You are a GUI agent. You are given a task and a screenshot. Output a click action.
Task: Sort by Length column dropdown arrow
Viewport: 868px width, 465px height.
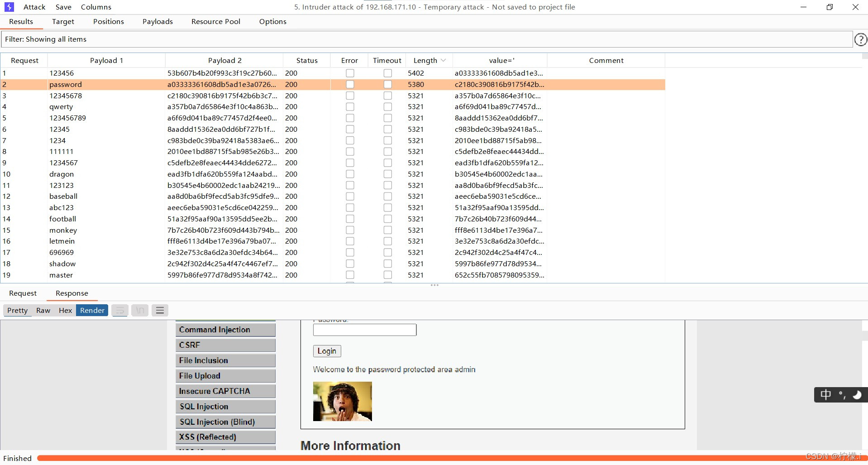pyautogui.click(x=443, y=60)
